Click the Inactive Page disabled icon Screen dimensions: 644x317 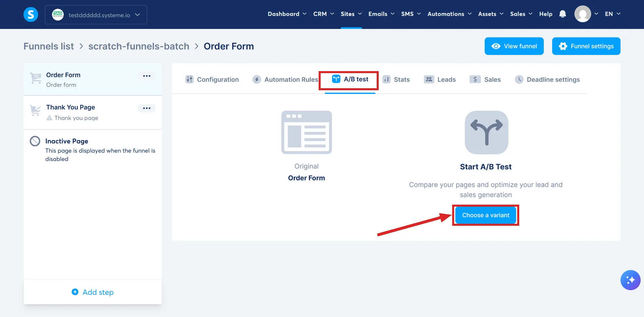point(35,141)
